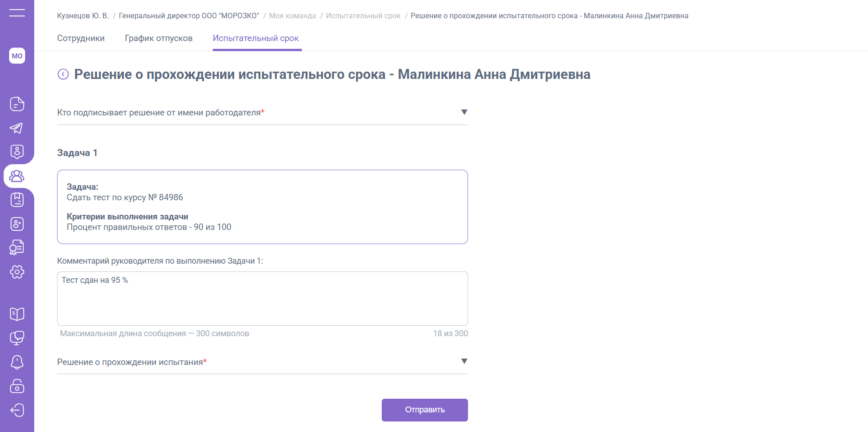The height and width of the screenshot is (432, 868).
Task: Click the padlock icon in sidebar
Action: click(17, 386)
